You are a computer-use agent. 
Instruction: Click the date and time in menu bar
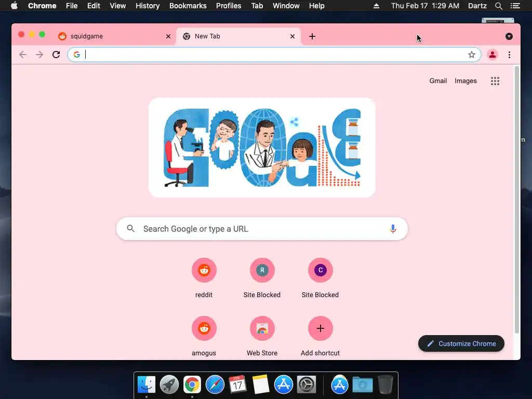pyautogui.click(x=425, y=6)
